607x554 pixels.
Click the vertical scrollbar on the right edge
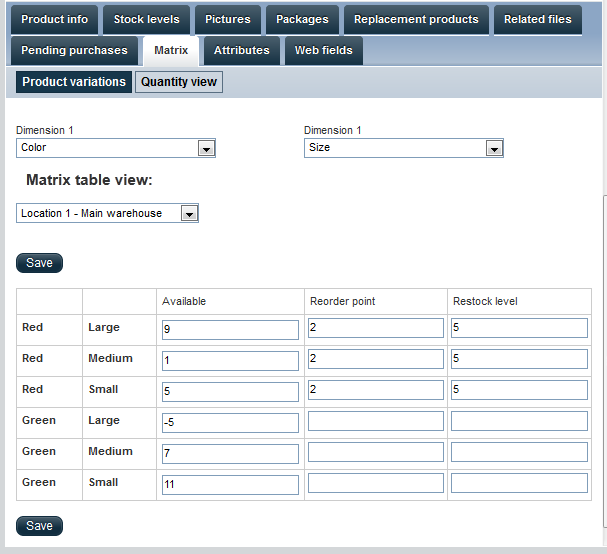click(605, 361)
